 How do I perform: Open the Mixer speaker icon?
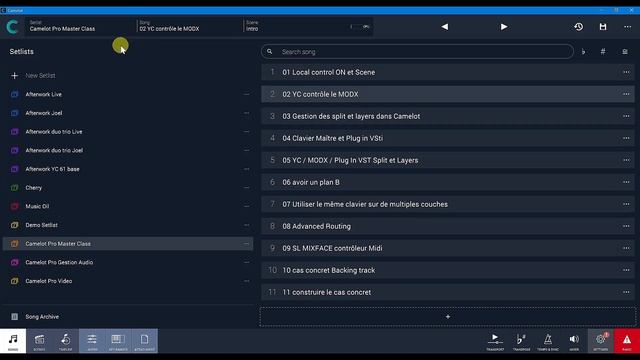point(574,341)
